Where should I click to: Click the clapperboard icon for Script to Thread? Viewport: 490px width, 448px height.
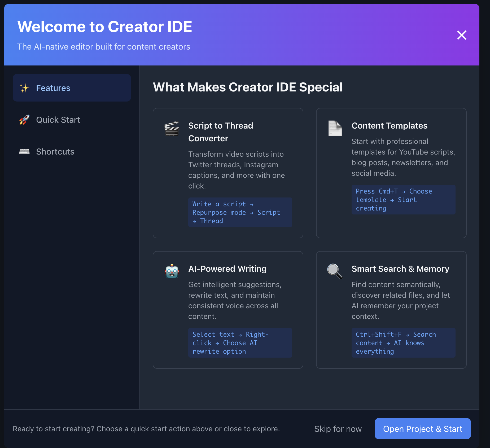[x=172, y=129]
